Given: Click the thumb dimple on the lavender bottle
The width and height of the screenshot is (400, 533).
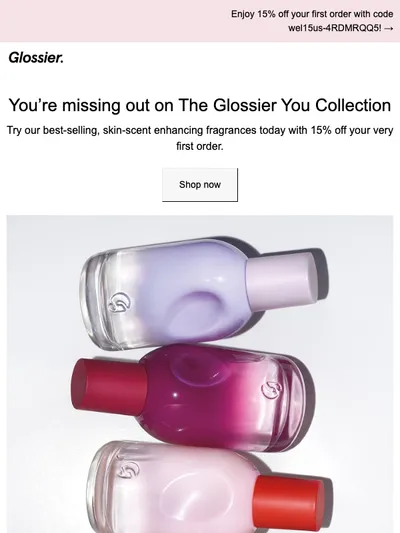Looking at the screenshot, I should [x=201, y=311].
